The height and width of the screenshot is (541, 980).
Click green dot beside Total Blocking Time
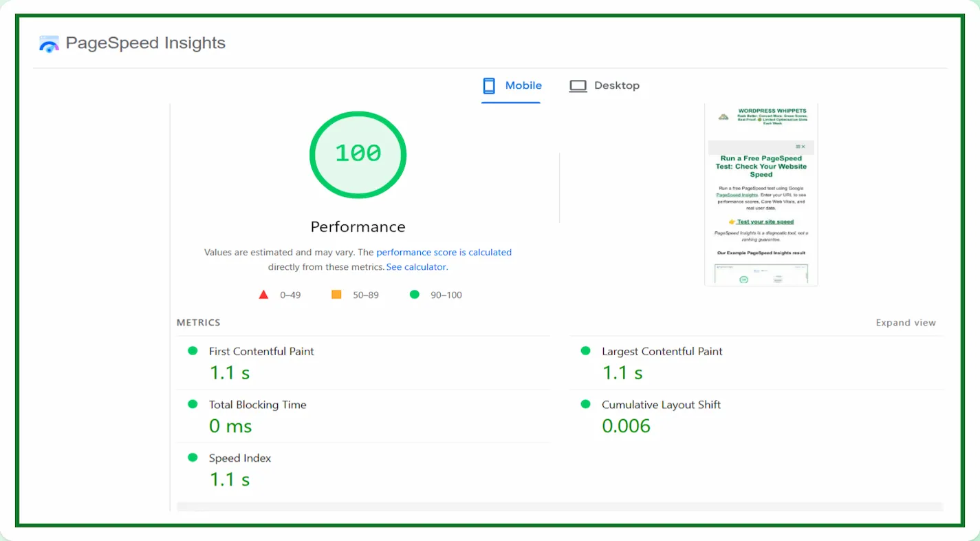(x=193, y=405)
